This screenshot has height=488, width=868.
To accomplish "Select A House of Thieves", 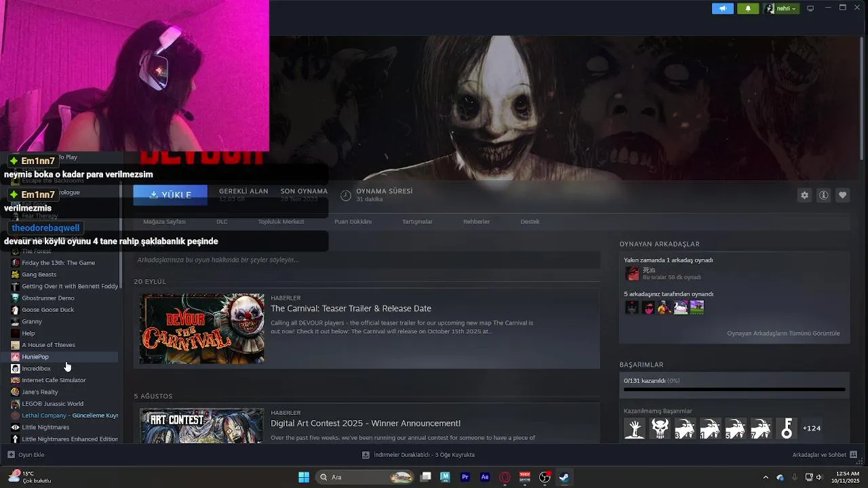I will click(48, 345).
